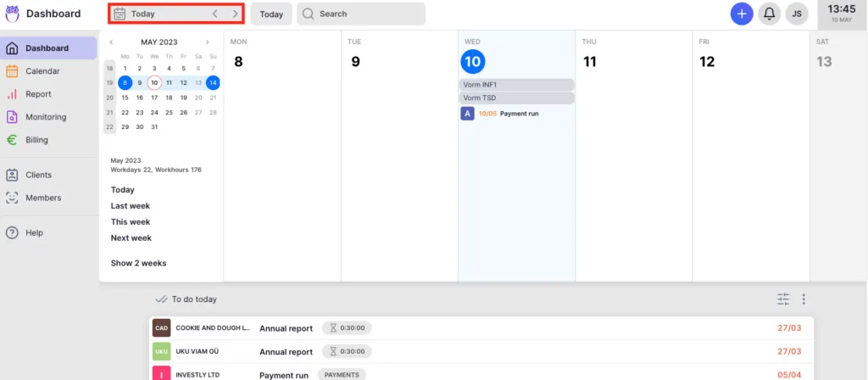Select May 8 in mini calendar

[125, 83]
